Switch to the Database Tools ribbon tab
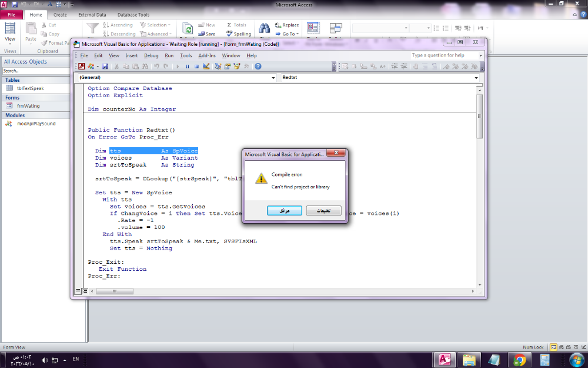588x368 pixels. click(133, 15)
